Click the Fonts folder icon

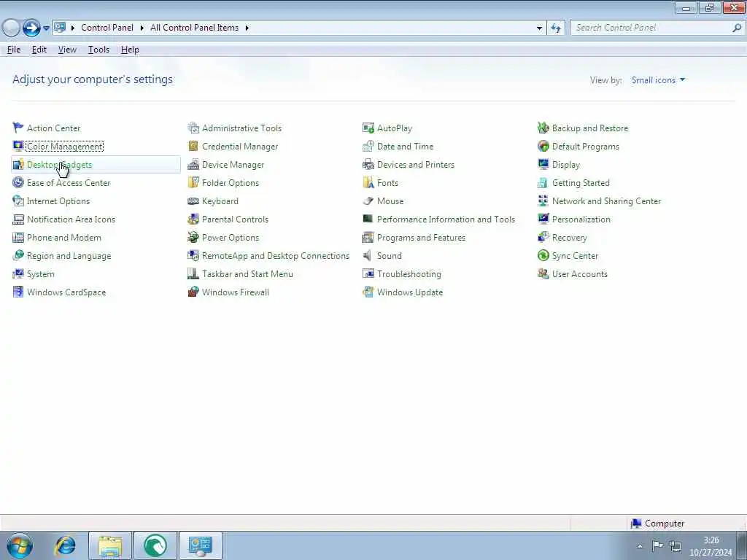[x=368, y=182]
